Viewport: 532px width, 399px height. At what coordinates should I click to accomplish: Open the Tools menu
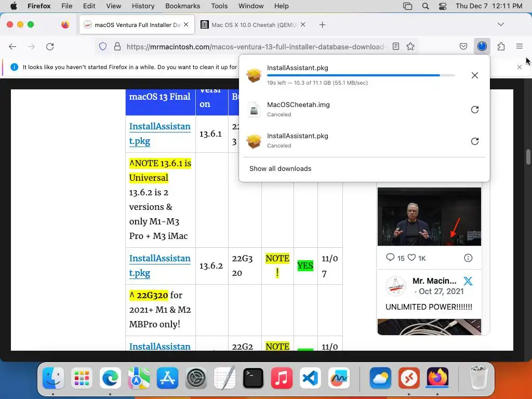click(219, 6)
